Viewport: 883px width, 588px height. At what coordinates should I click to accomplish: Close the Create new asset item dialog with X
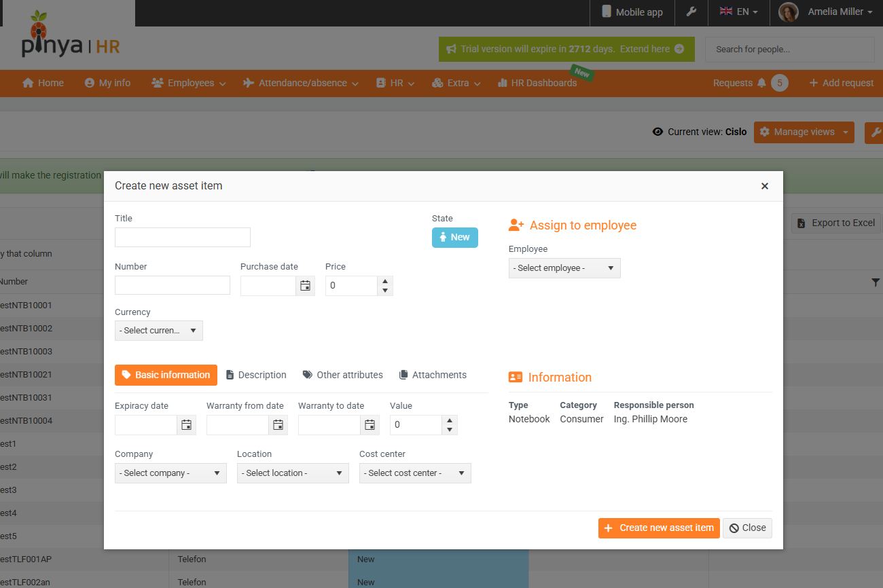pyautogui.click(x=765, y=186)
